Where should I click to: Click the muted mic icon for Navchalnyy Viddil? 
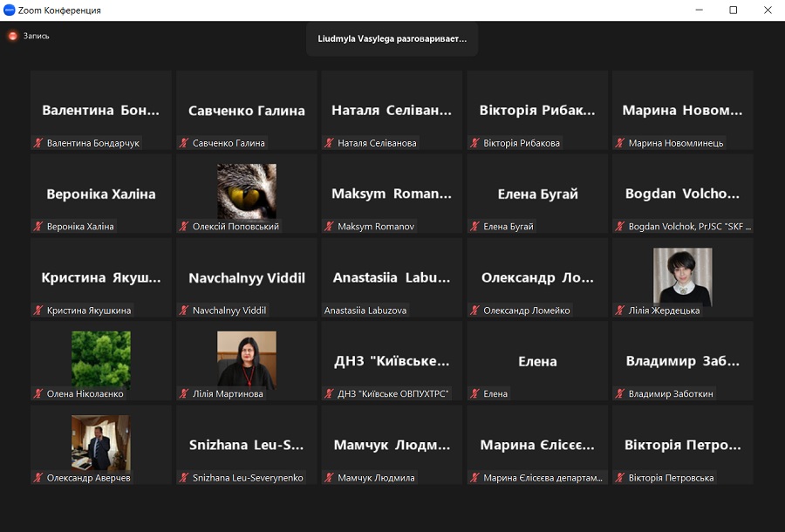pos(184,310)
